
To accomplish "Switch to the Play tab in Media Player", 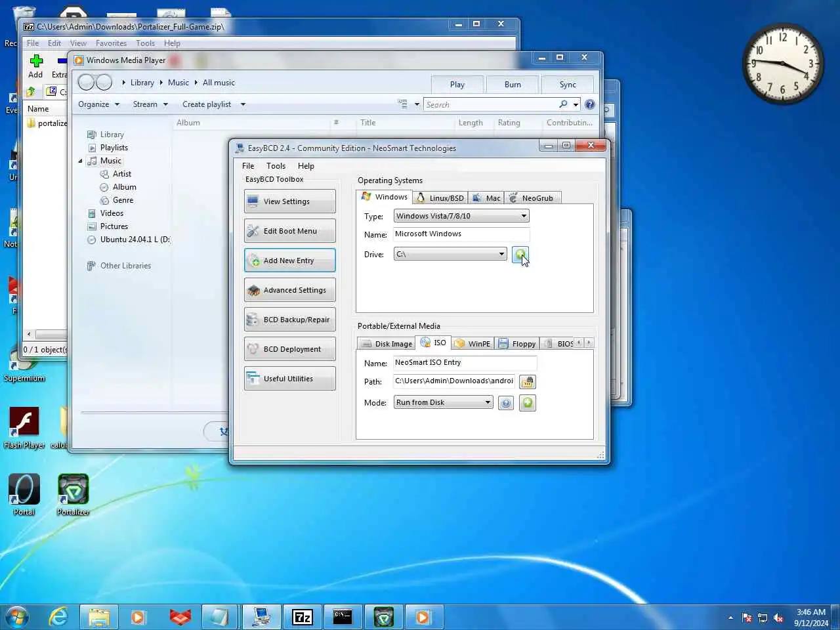I will tap(457, 85).
